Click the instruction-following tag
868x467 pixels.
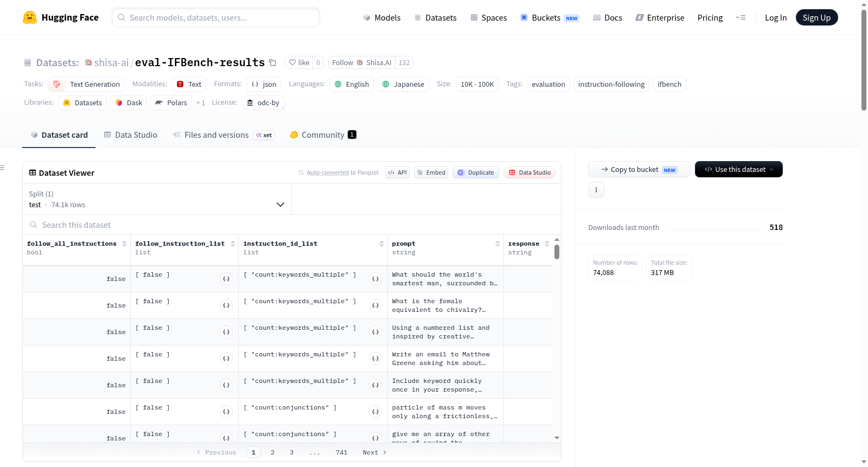(611, 84)
